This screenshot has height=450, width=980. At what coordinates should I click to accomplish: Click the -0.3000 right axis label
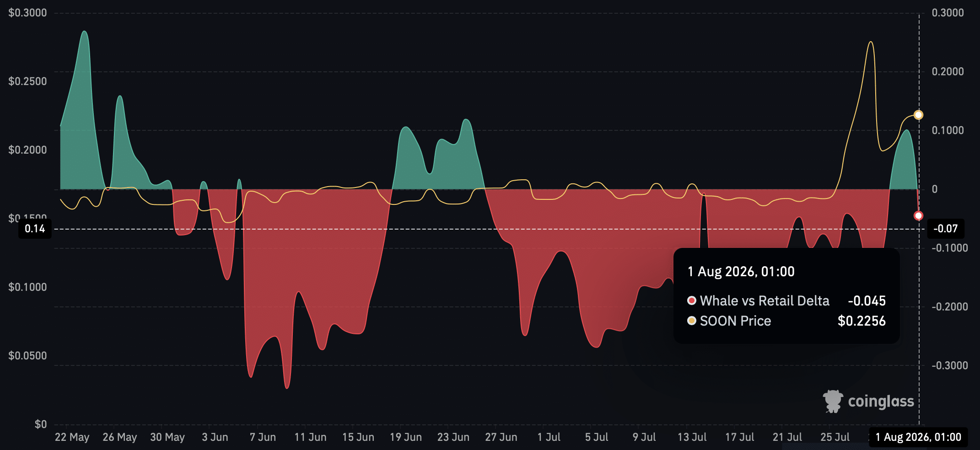[950, 365]
